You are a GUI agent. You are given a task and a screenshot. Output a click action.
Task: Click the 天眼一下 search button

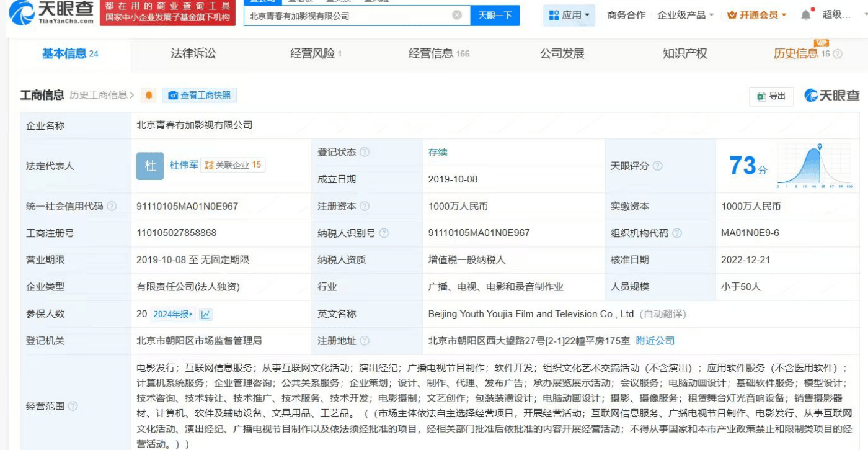click(495, 15)
